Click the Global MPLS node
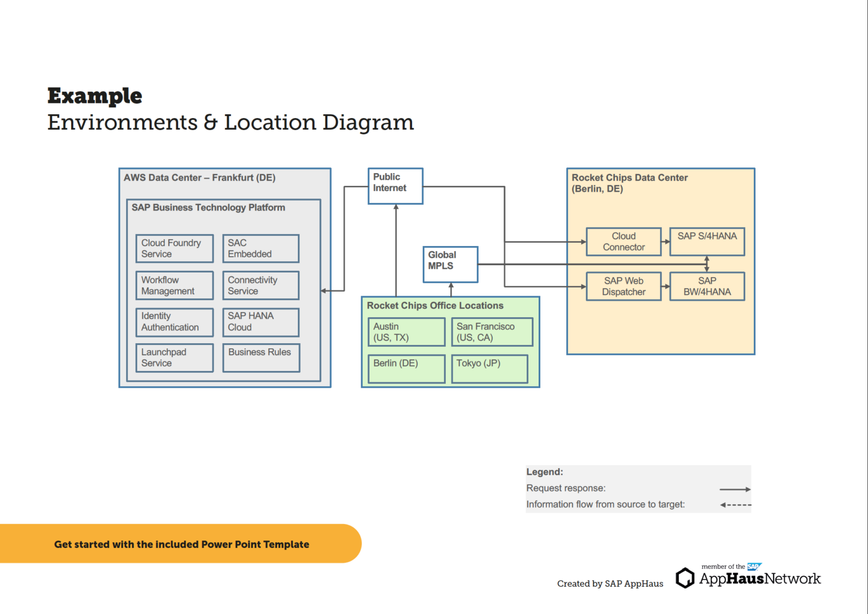 pyautogui.click(x=450, y=263)
